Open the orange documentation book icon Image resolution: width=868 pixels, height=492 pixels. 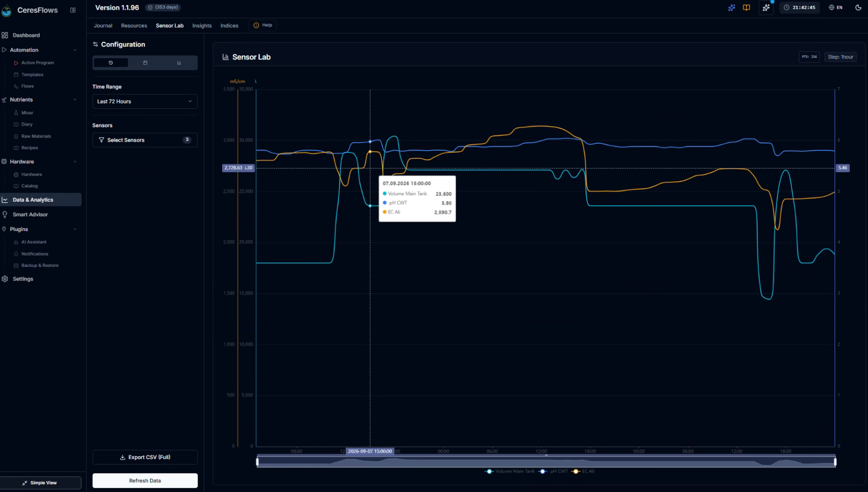(x=746, y=7)
